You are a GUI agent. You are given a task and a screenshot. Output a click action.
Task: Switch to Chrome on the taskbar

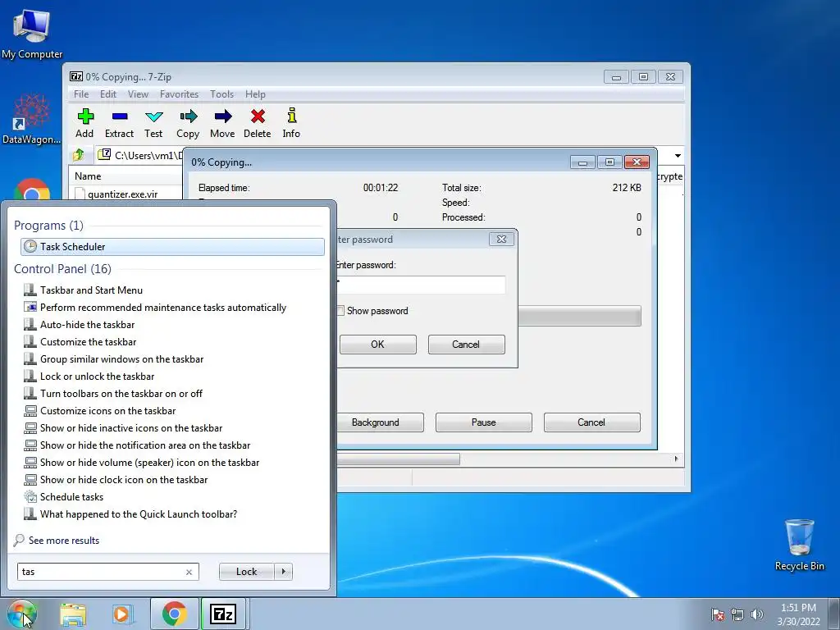[x=174, y=614]
